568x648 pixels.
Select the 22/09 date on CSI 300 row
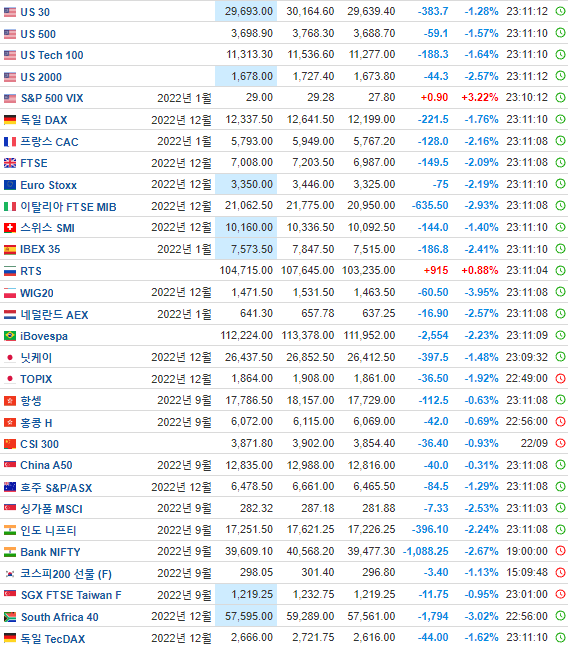point(534,443)
